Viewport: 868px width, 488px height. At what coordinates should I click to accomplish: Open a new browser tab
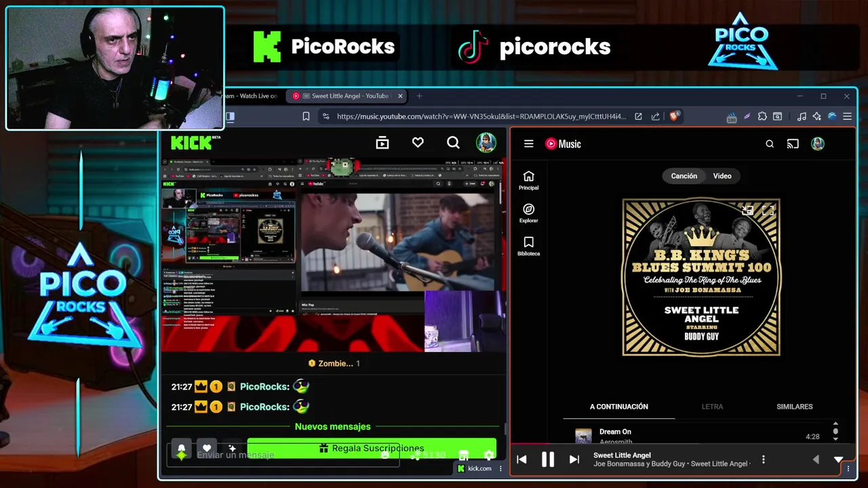tap(419, 96)
